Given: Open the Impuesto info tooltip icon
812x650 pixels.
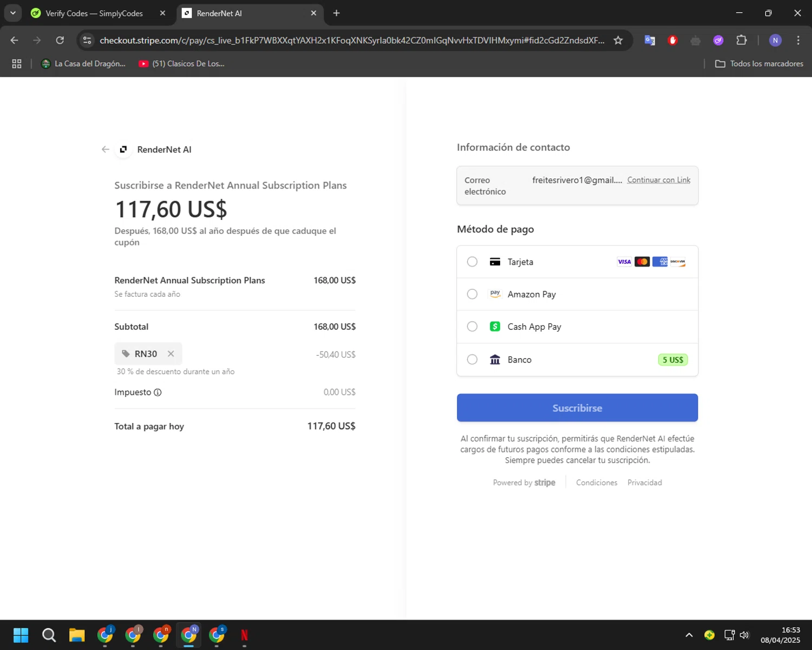Looking at the screenshot, I should [158, 392].
